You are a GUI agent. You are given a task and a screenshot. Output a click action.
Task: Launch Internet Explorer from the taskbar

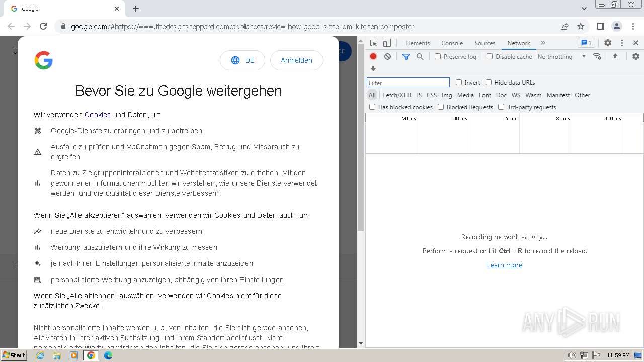pyautogui.click(x=40, y=355)
